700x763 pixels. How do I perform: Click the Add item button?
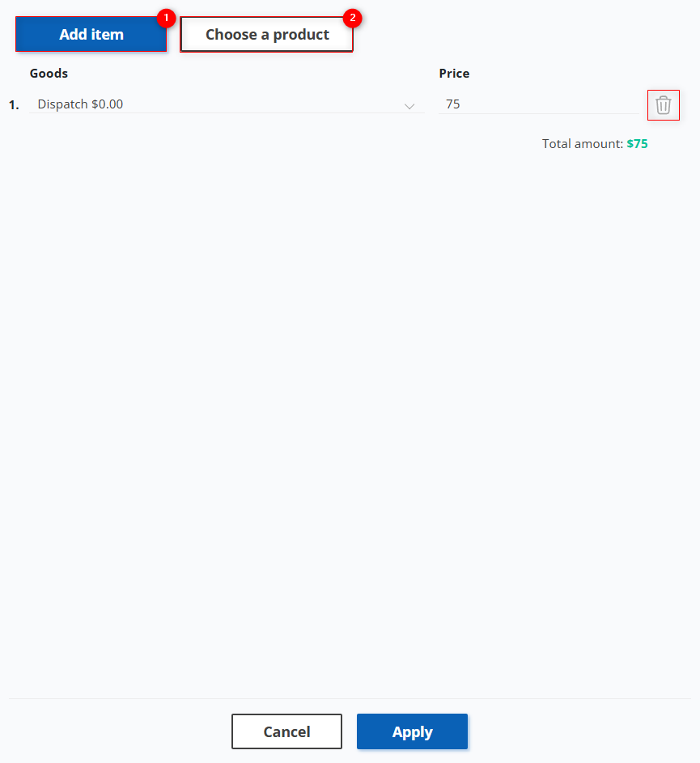(91, 34)
